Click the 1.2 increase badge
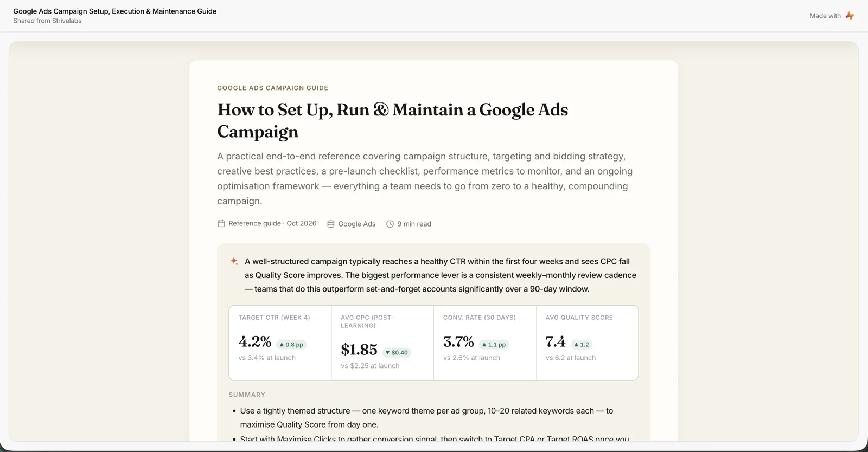868x452 pixels. [x=581, y=345]
